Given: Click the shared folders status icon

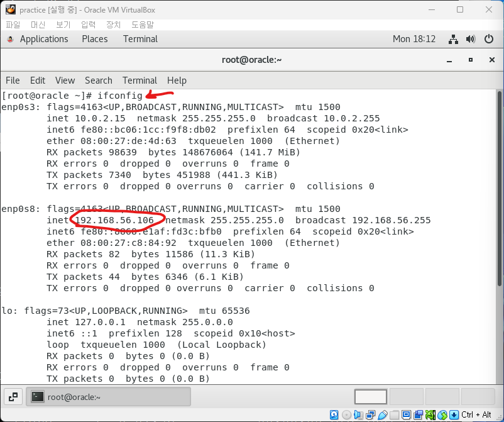Looking at the screenshot, I should tap(395, 414).
